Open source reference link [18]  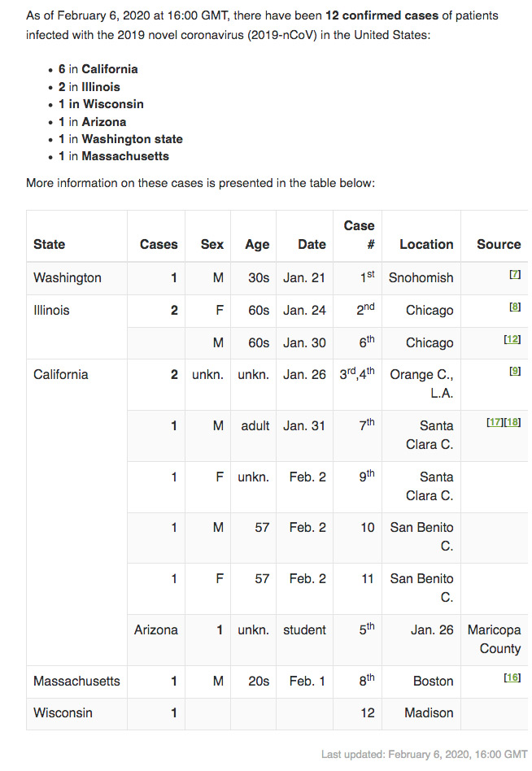pyautogui.click(x=512, y=422)
